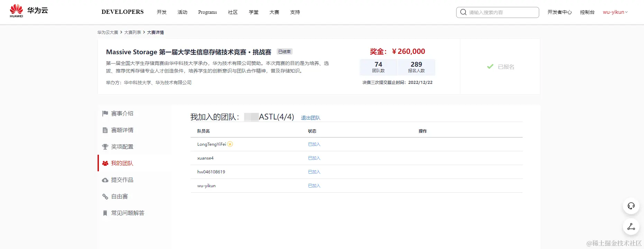Click the floating feedback edit icon
The height and width of the screenshot is (249, 644).
(x=631, y=227)
